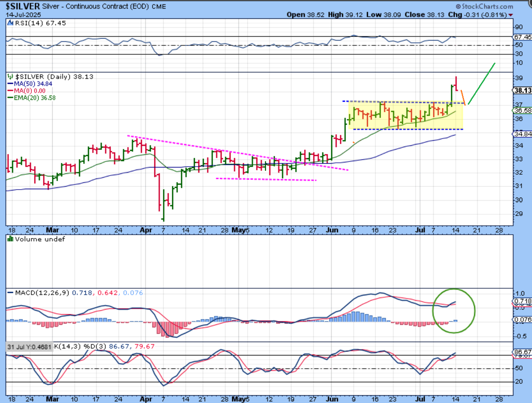Click the 67.45 RSI value tag
532x403 pixels.
point(523,37)
